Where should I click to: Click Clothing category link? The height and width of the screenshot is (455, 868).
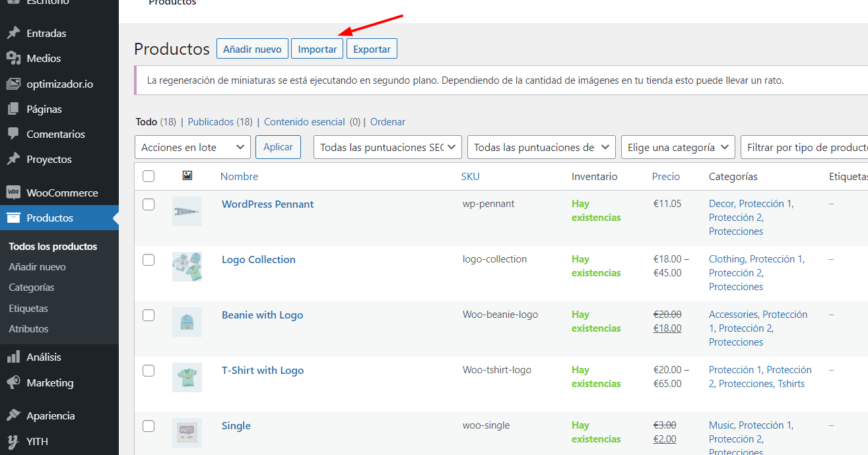pos(727,259)
